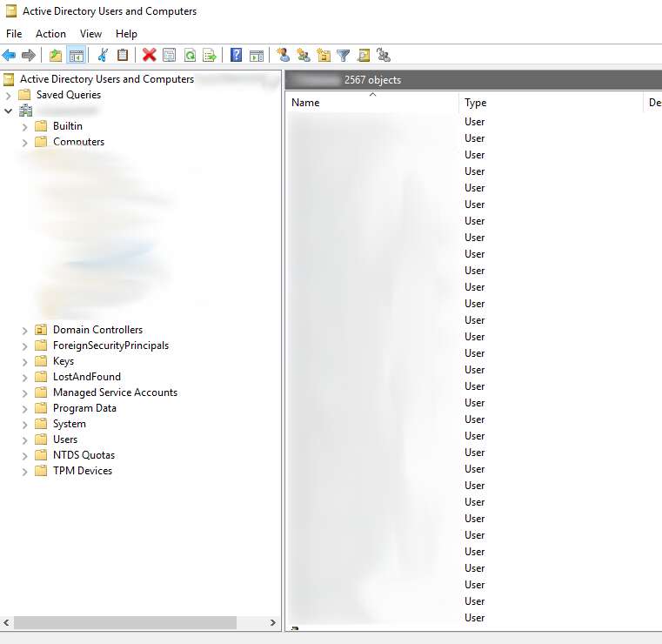This screenshot has height=644, width=662.
Task: Open the File menu
Action: [x=14, y=34]
